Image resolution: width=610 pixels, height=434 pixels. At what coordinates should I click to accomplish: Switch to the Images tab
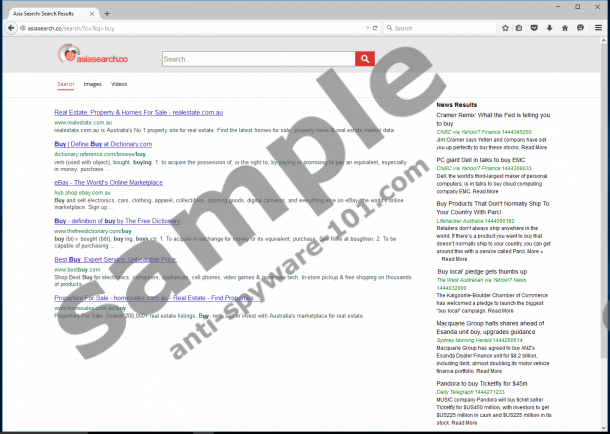point(92,85)
